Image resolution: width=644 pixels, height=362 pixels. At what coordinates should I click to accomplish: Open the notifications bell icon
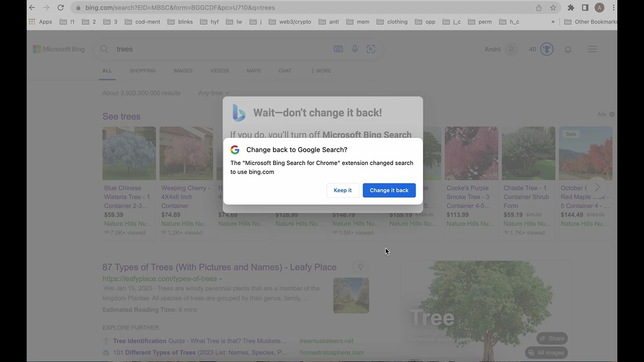[568, 49]
